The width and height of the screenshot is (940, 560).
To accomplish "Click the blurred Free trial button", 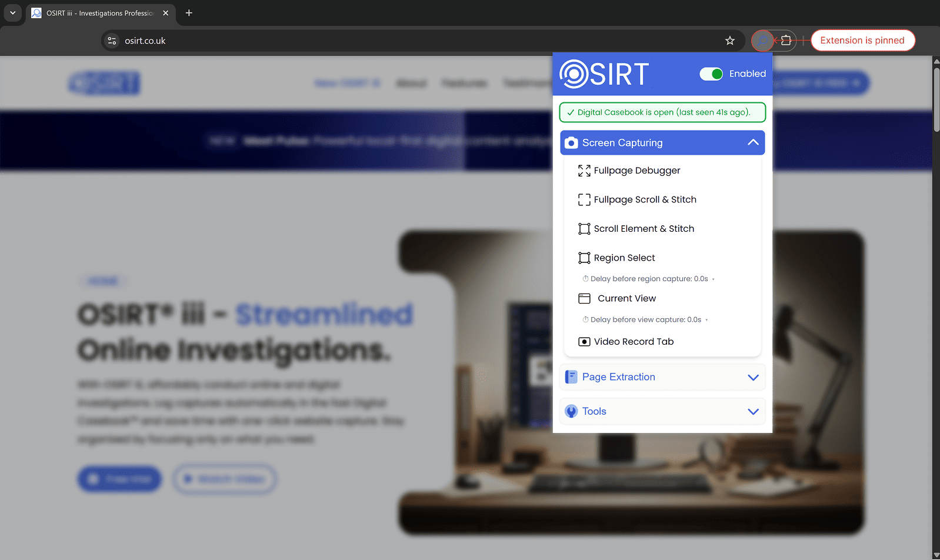I will click(x=119, y=479).
